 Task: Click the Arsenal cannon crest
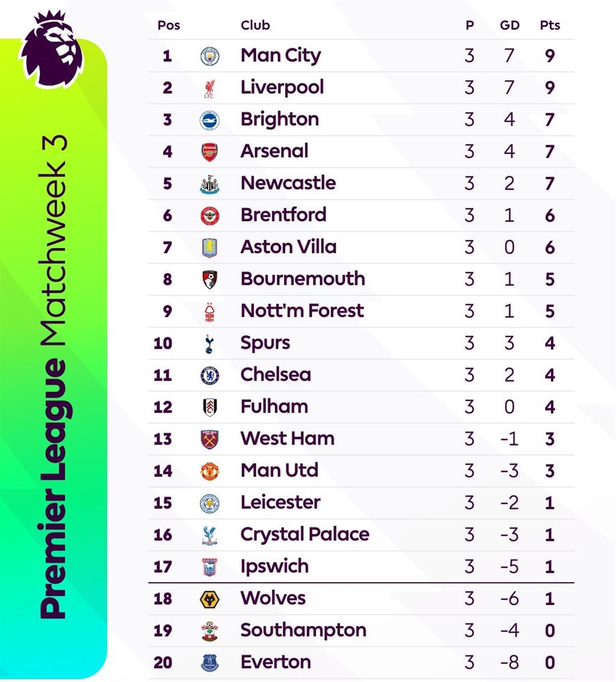[210, 152]
